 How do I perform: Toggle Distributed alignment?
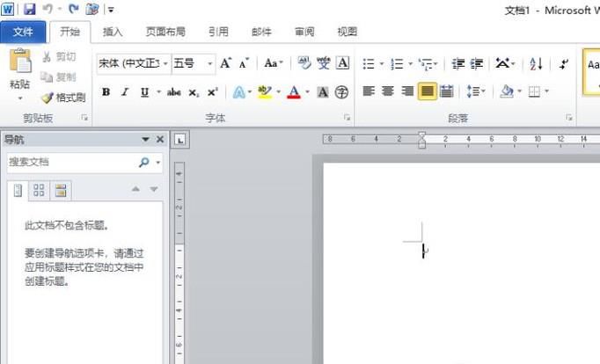446,91
